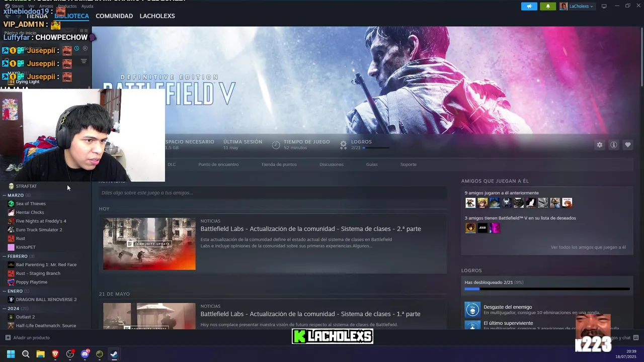Click the achievements progress bar under 'Has desbloqueado 2/21'
This screenshot has width=644, height=362.
click(x=547, y=289)
